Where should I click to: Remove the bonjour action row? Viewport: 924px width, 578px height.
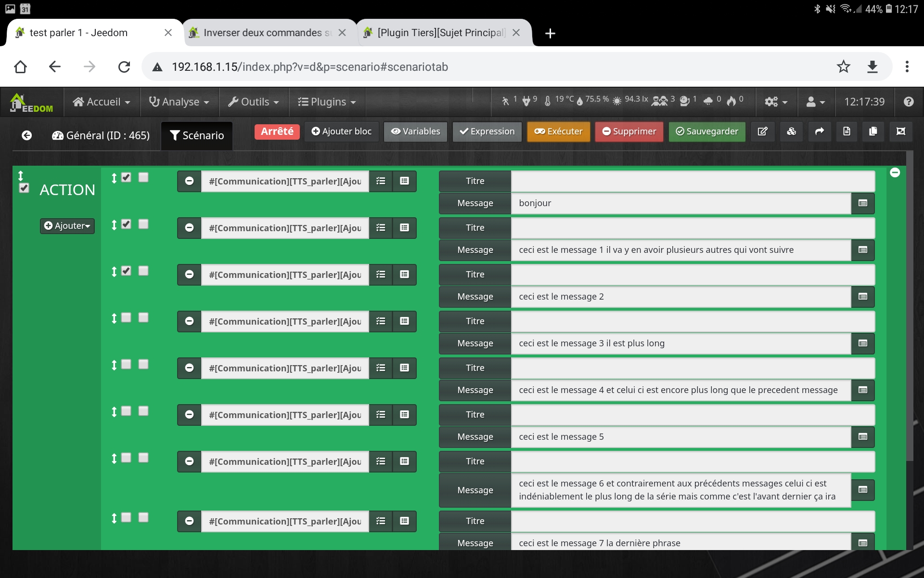(190, 181)
